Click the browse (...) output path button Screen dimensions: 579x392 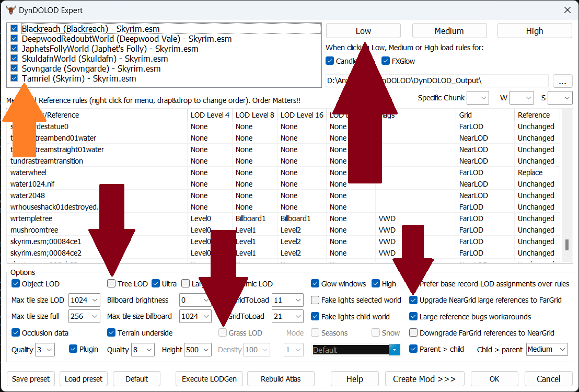tap(562, 82)
